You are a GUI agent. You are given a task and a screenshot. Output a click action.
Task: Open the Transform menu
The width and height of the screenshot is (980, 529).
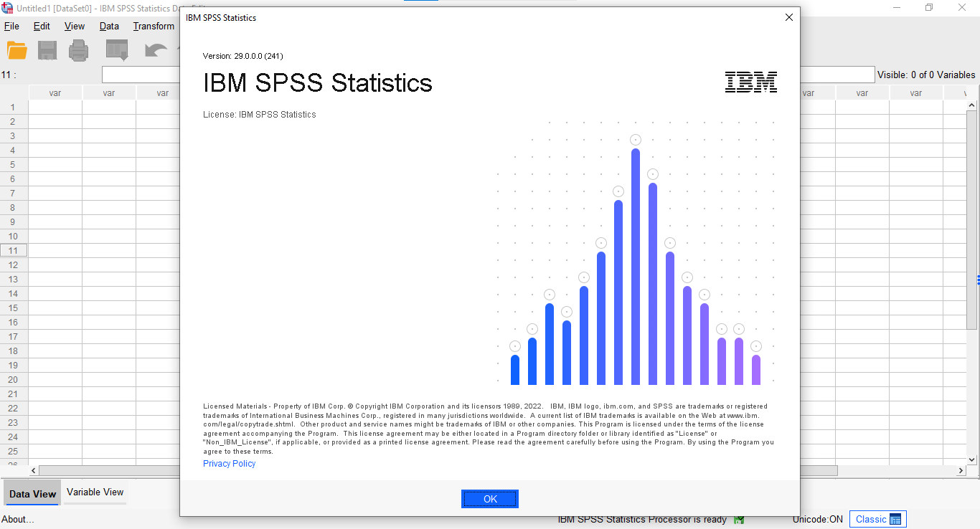154,26
